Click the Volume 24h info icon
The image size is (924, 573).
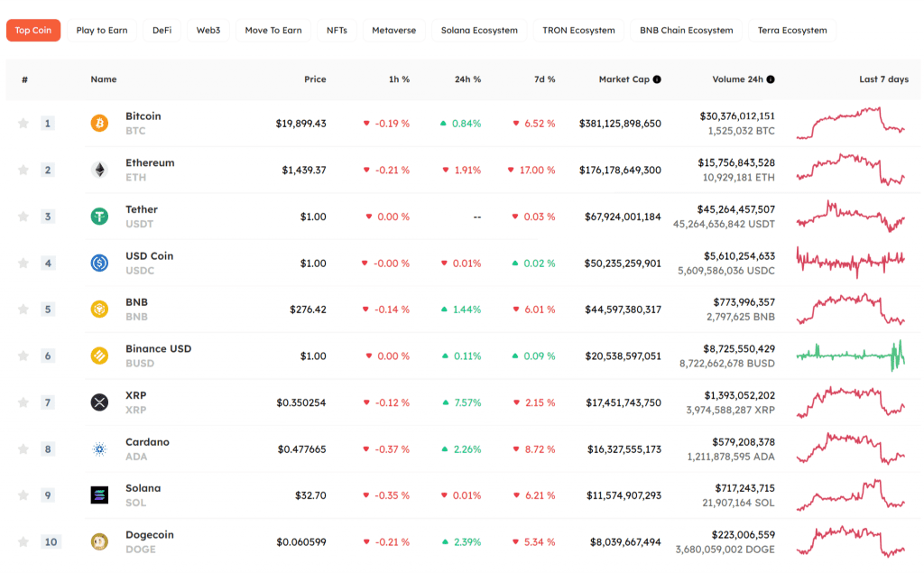point(771,79)
